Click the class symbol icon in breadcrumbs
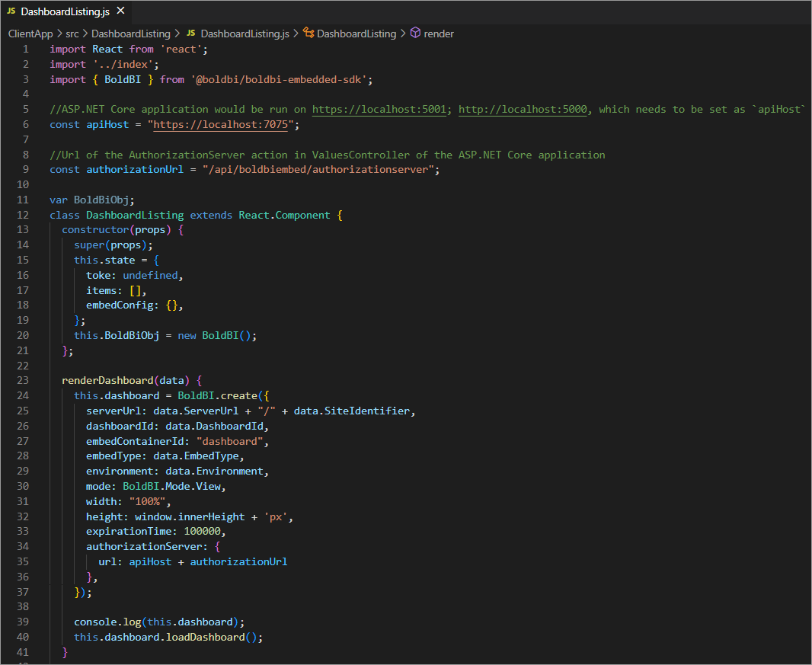The width and height of the screenshot is (812, 665). (x=308, y=34)
